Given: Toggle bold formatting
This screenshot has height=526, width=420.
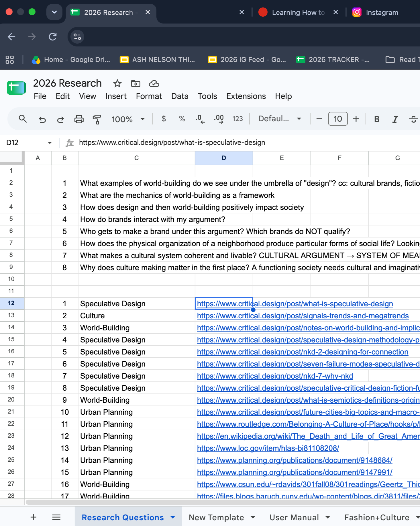Looking at the screenshot, I should coord(377,119).
